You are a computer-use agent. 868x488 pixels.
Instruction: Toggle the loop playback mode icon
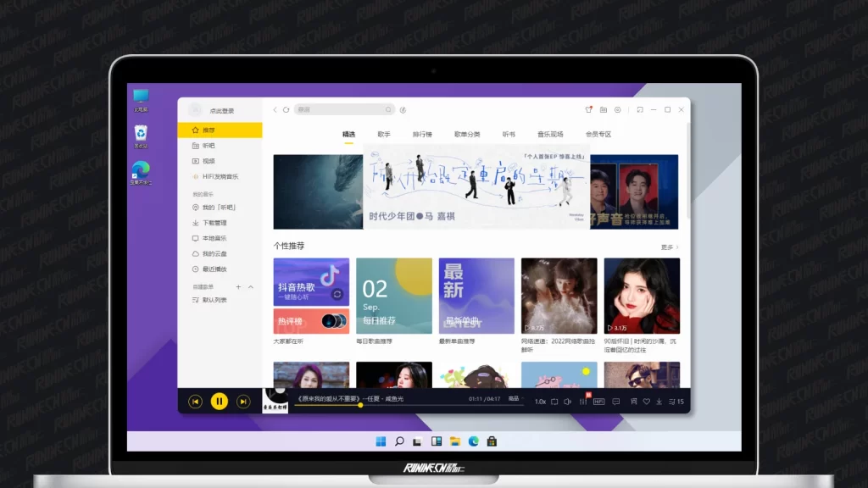554,402
